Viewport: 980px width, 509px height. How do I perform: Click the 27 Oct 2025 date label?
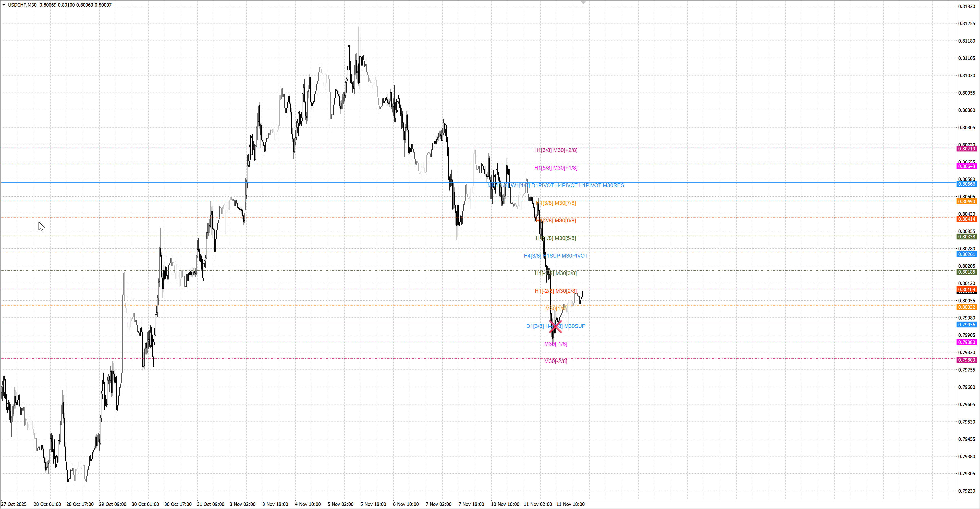14,504
